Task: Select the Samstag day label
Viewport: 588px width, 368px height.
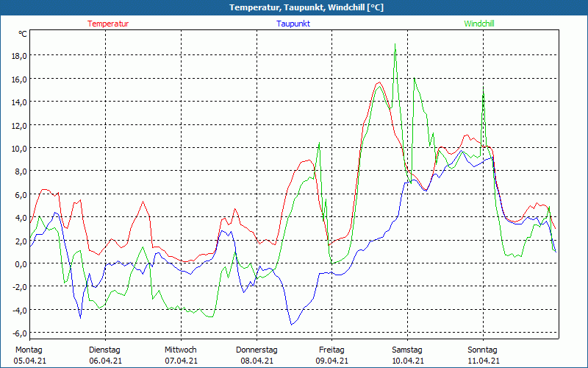Action: [x=407, y=350]
